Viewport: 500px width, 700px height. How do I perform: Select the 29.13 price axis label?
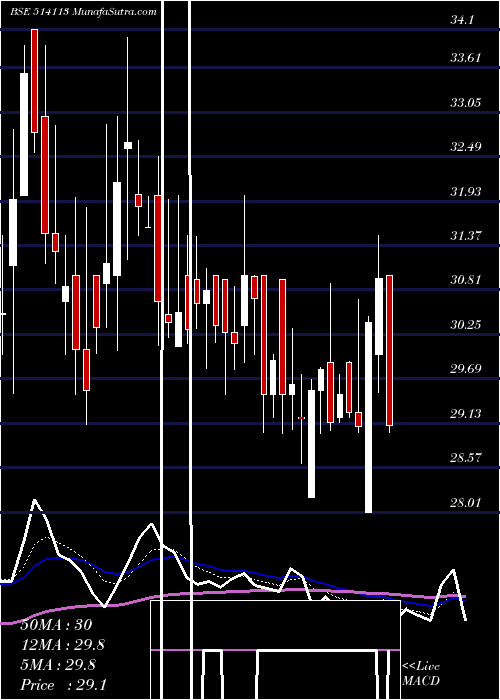(466, 413)
